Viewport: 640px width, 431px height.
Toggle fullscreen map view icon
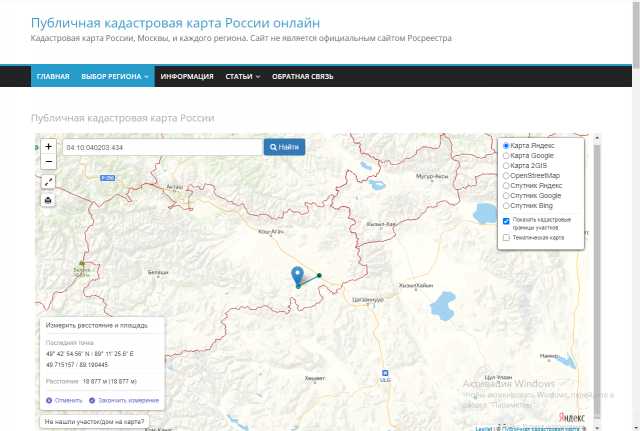pyautogui.click(x=48, y=182)
